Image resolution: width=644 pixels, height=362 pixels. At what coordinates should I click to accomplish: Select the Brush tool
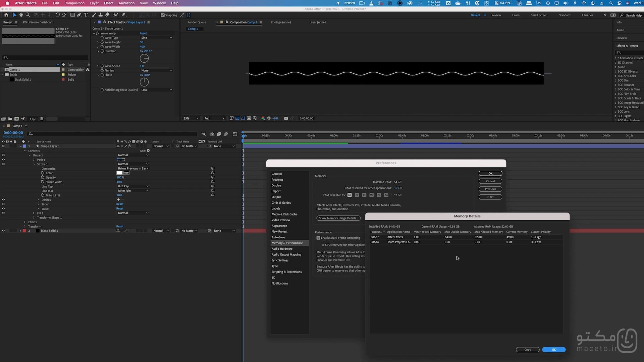click(x=94, y=15)
